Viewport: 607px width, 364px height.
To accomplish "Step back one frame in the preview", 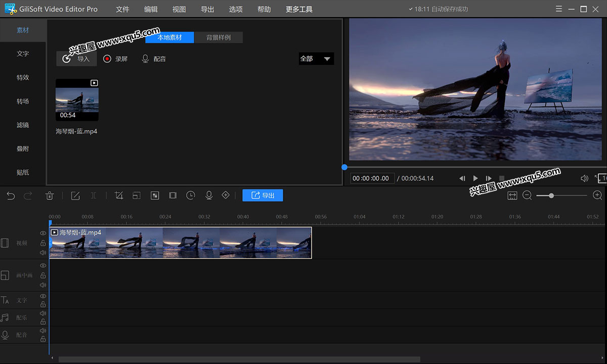I will pyautogui.click(x=462, y=178).
